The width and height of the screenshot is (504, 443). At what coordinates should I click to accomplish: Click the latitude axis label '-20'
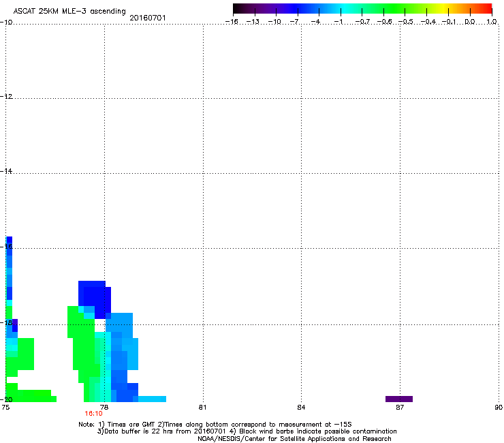tap(6, 399)
